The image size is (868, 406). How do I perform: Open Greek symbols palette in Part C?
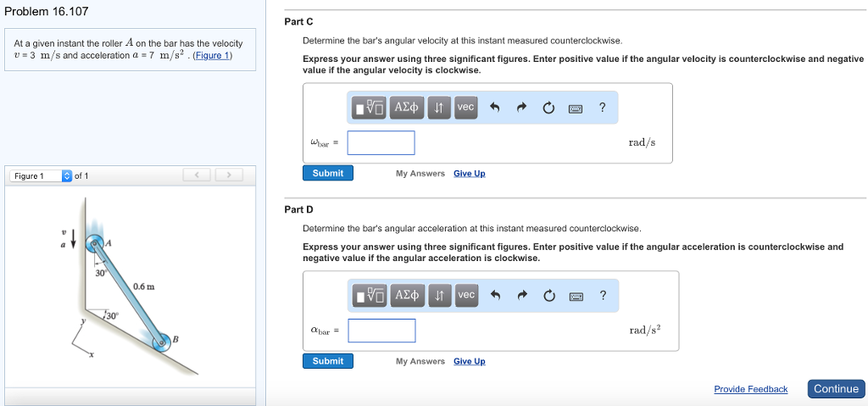click(408, 108)
